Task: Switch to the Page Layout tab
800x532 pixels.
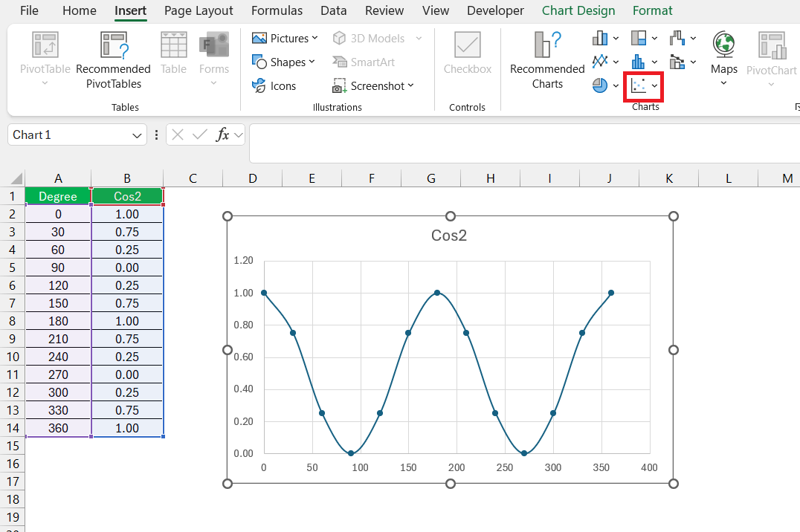Action: pyautogui.click(x=199, y=10)
